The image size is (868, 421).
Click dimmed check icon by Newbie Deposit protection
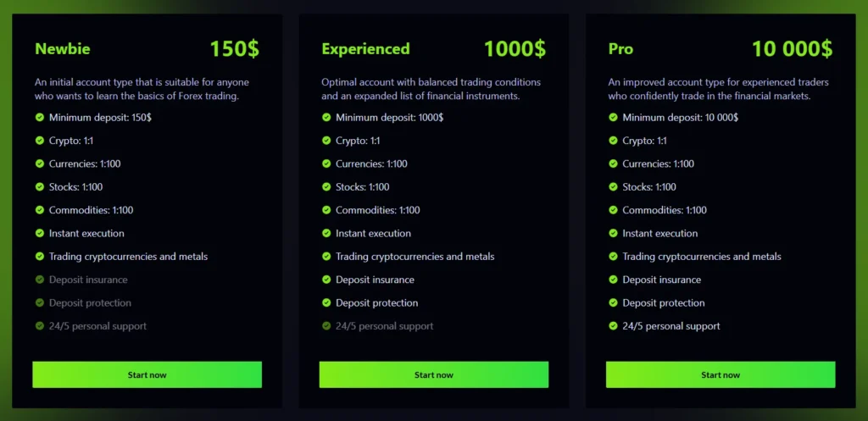(40, 302)
